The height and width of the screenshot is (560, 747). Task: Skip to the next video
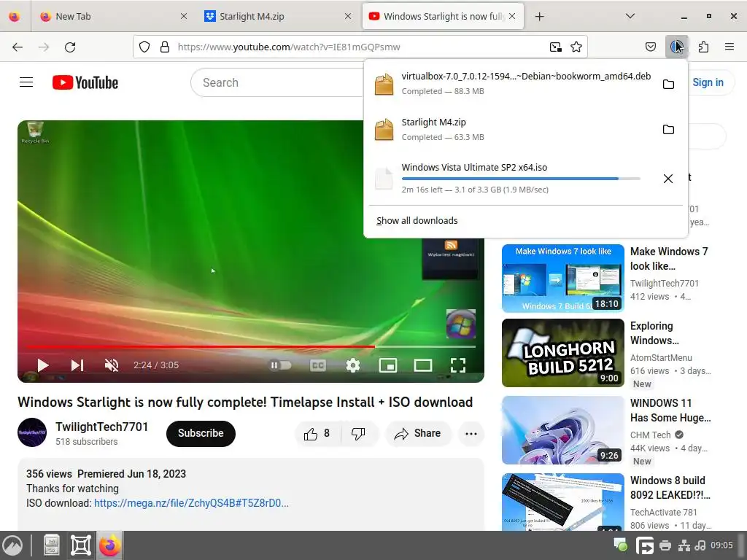(77, 365)
